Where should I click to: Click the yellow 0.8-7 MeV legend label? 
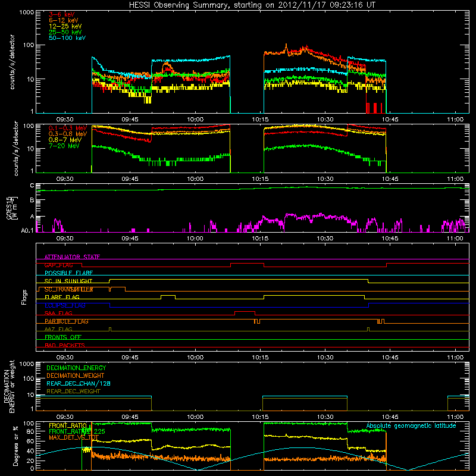click(x=65, y=140)
